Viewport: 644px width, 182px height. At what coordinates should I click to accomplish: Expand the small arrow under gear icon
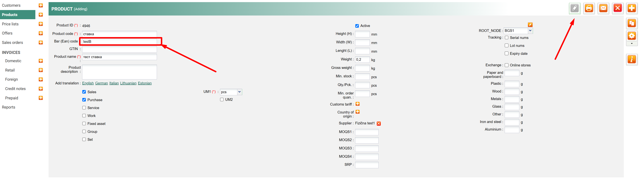coord(632,44)
